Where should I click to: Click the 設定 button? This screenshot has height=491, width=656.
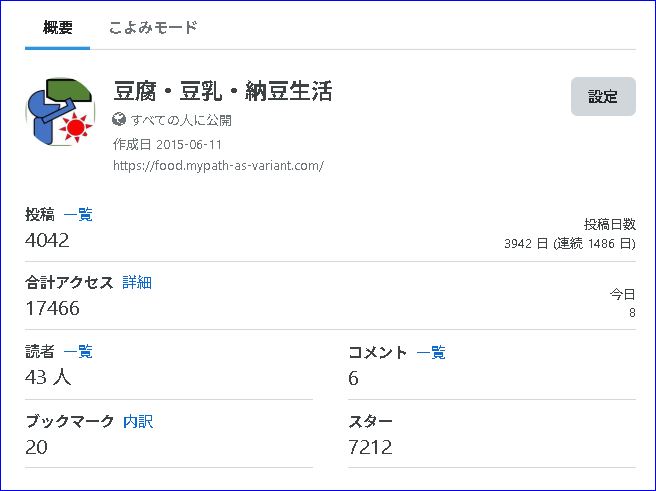[x=603, y=96]
